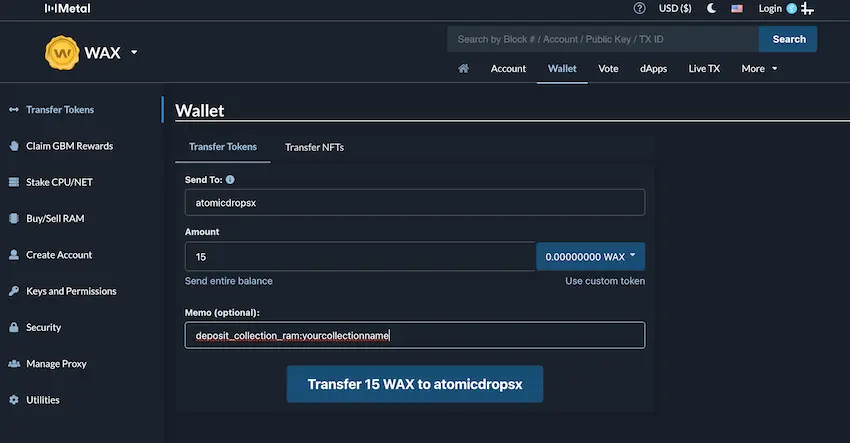
Task: Click the Send To info icon
Action: click(230, 179)
